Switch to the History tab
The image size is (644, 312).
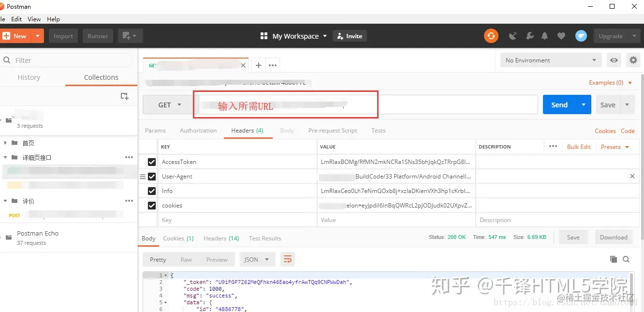click(x=29, y=77)
